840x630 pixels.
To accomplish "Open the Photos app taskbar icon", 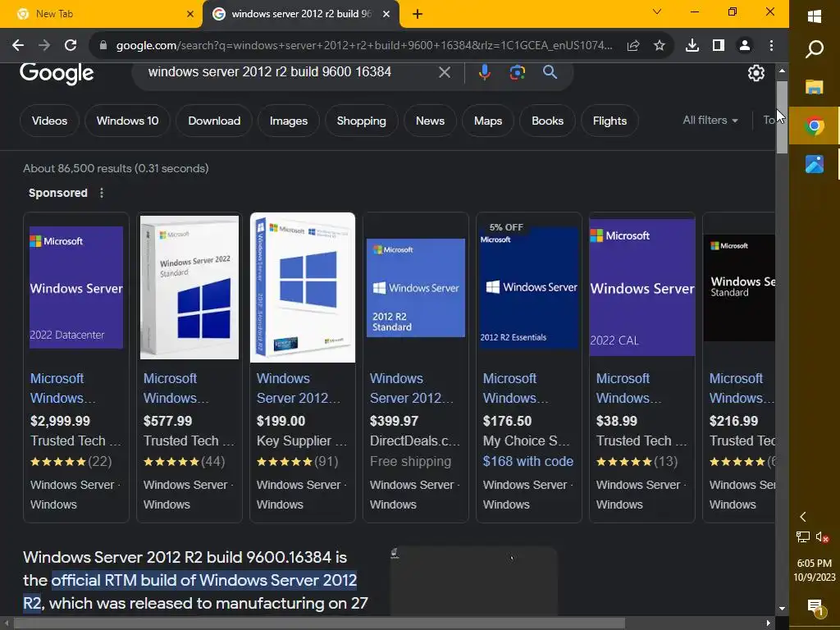I will click(815, 164).
